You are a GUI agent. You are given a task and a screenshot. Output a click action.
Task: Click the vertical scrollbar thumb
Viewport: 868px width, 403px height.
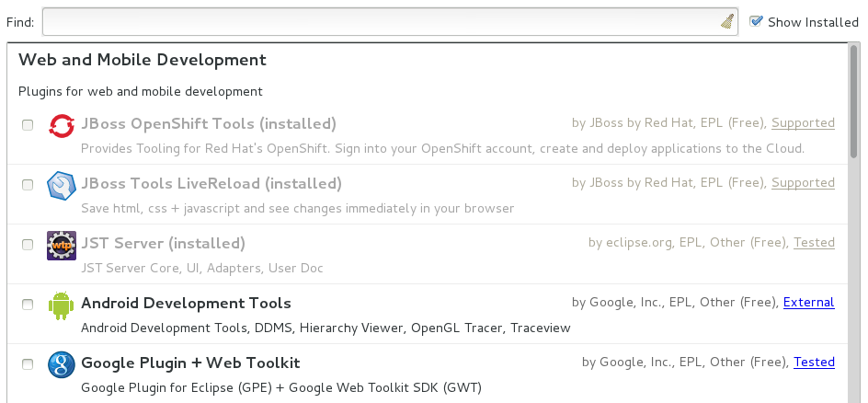click(x=854, y=101)
